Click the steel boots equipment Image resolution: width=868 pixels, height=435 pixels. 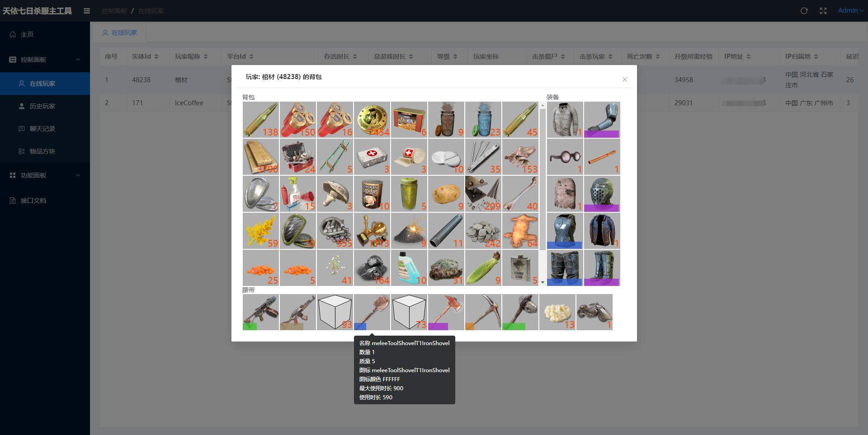[x=602, y=268]
